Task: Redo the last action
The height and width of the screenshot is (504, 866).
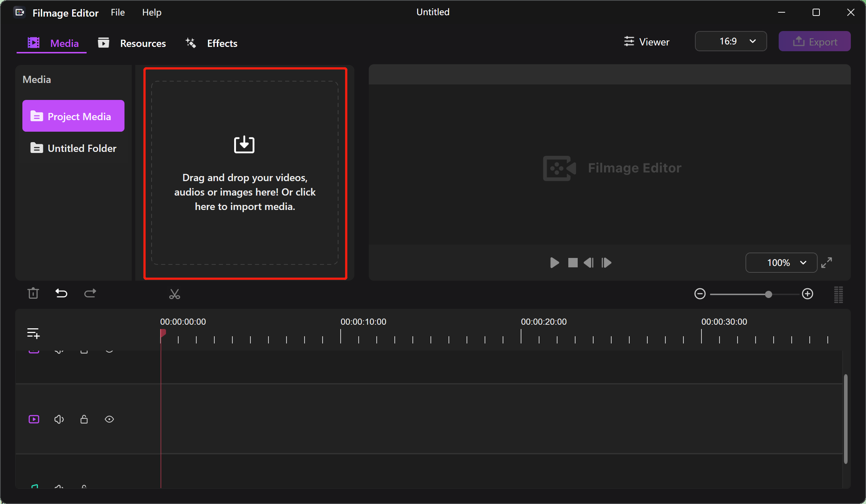Action: 90,293
